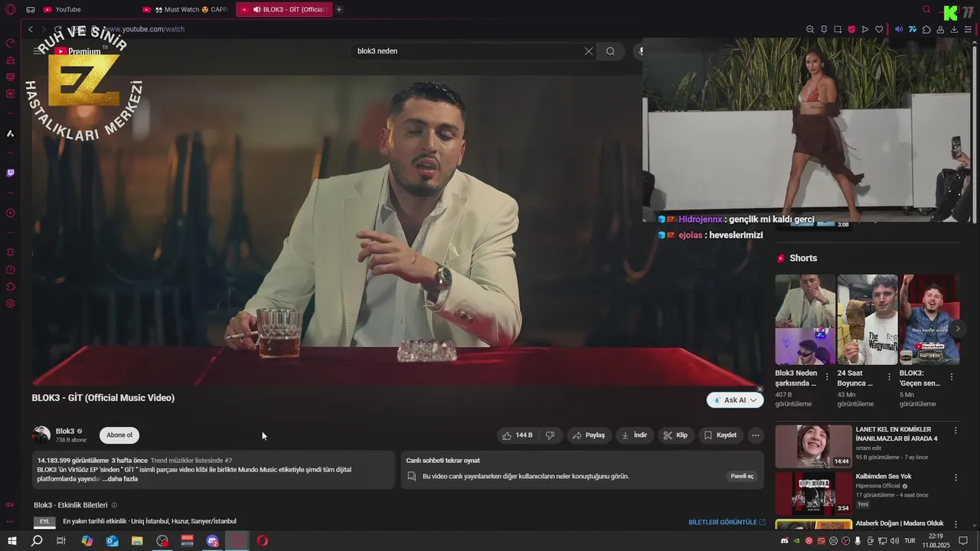980x551 pixels.
Task: Open Windows Start menu
Action: (11, 541)
